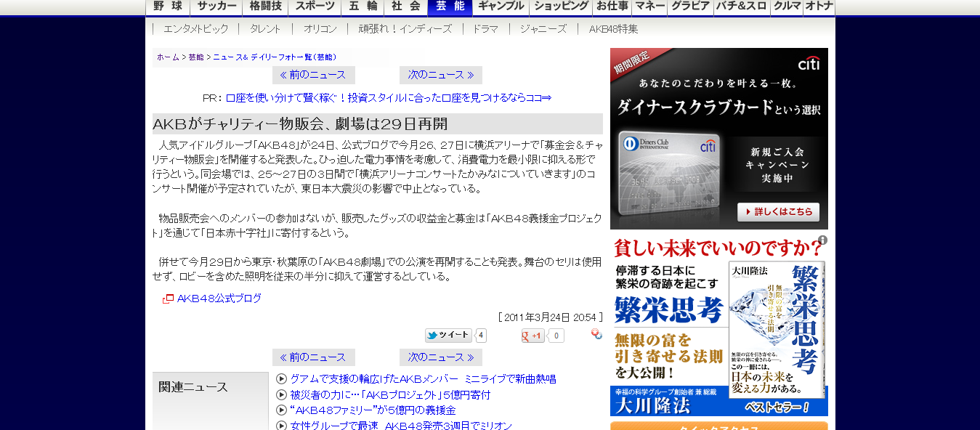Click the 繁栄思考 book ad banner
The width and height of the screenshot is (980, 430).
(x=719, y=326)
